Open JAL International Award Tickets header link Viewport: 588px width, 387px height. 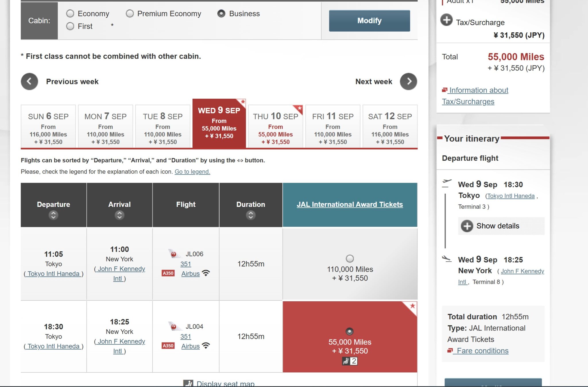click(350, 204)
